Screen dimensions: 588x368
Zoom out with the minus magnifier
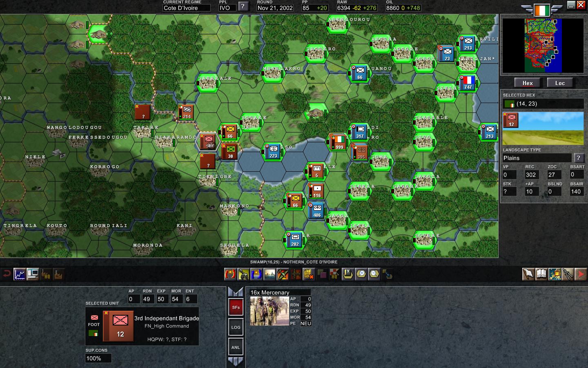coord(374,274)
